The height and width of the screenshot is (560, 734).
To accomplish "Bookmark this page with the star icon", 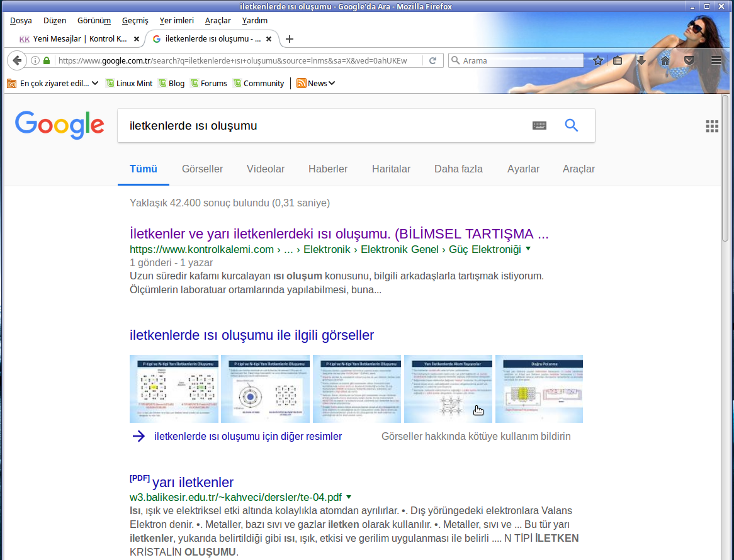I will tap(598, 60).
